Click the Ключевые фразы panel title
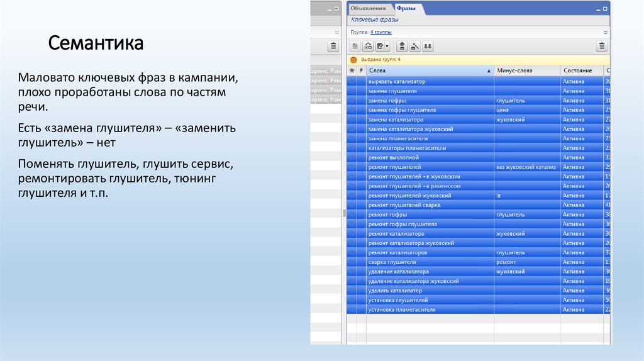This screenshot has width=644, height=361. [375, 19]
